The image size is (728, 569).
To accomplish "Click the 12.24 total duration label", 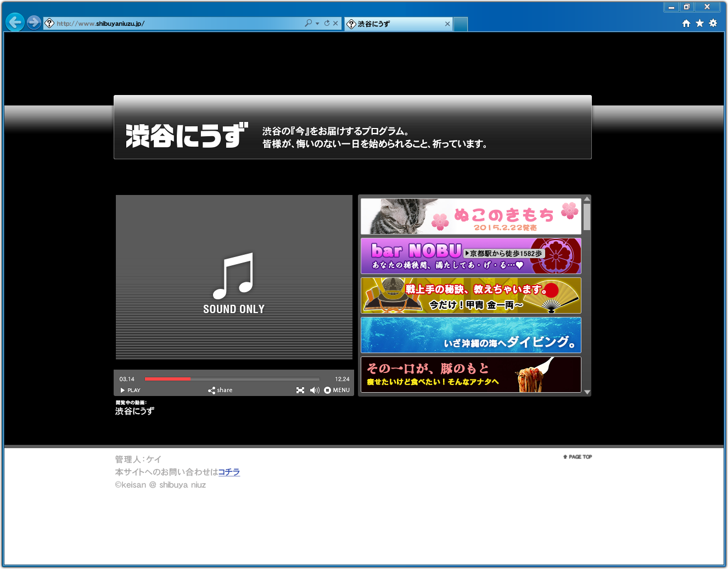I will (342, 379).
